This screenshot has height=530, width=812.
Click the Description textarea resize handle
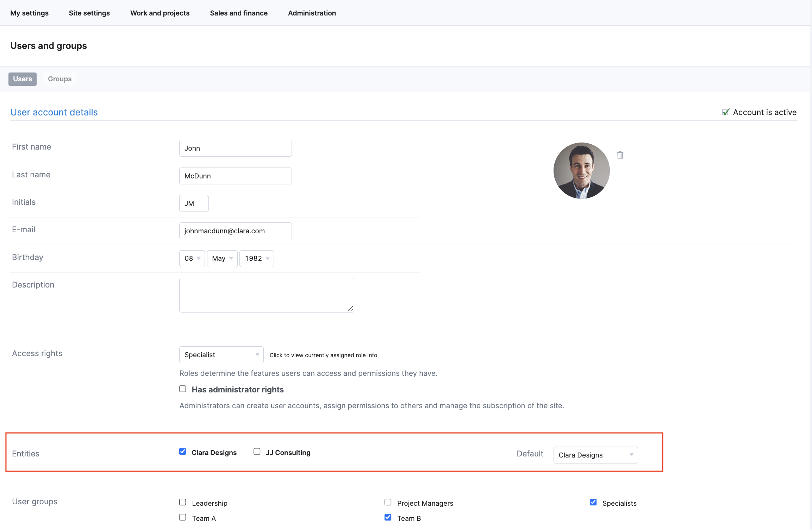pyautogui.click(x=350, y=309)
